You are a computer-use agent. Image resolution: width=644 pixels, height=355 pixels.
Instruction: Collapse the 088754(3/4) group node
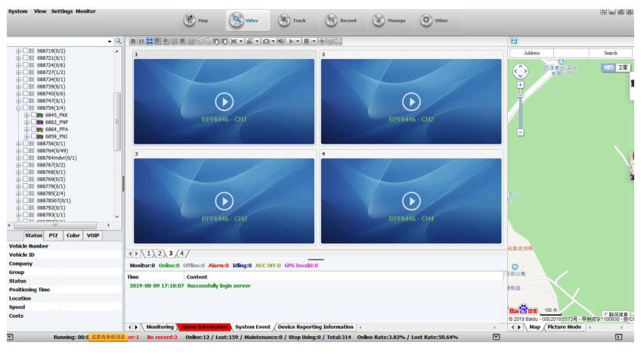coord(18,108)
